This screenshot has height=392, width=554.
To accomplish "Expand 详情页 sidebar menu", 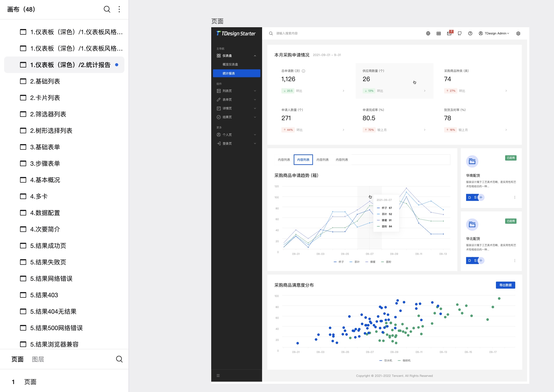I will point(236,108).
